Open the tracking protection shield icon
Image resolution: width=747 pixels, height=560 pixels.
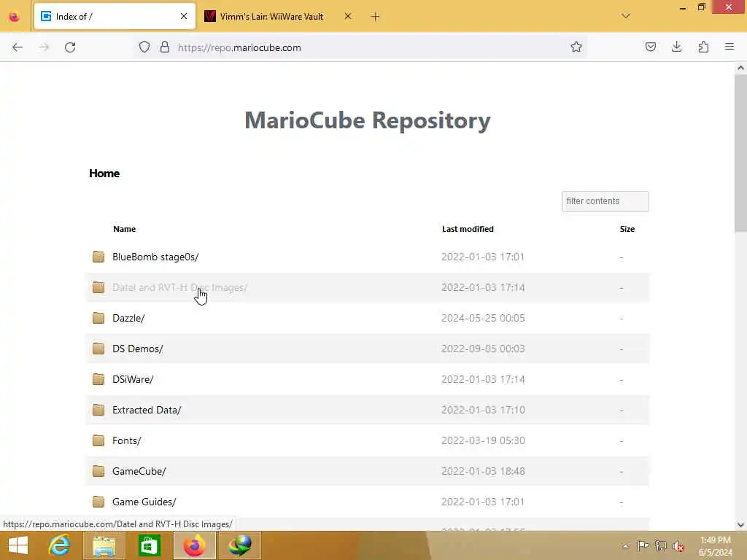pyautogui.click(x=144, y=47)
